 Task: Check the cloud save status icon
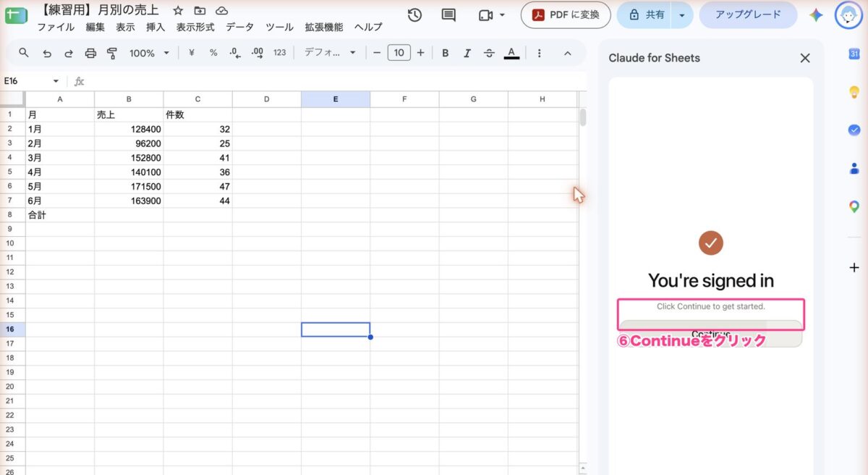click(x=222, y=11)
